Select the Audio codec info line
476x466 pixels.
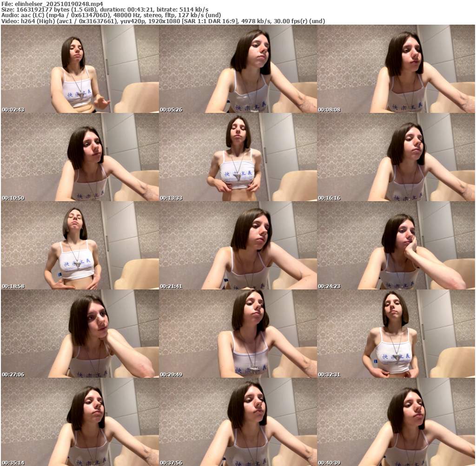(111, 15)
